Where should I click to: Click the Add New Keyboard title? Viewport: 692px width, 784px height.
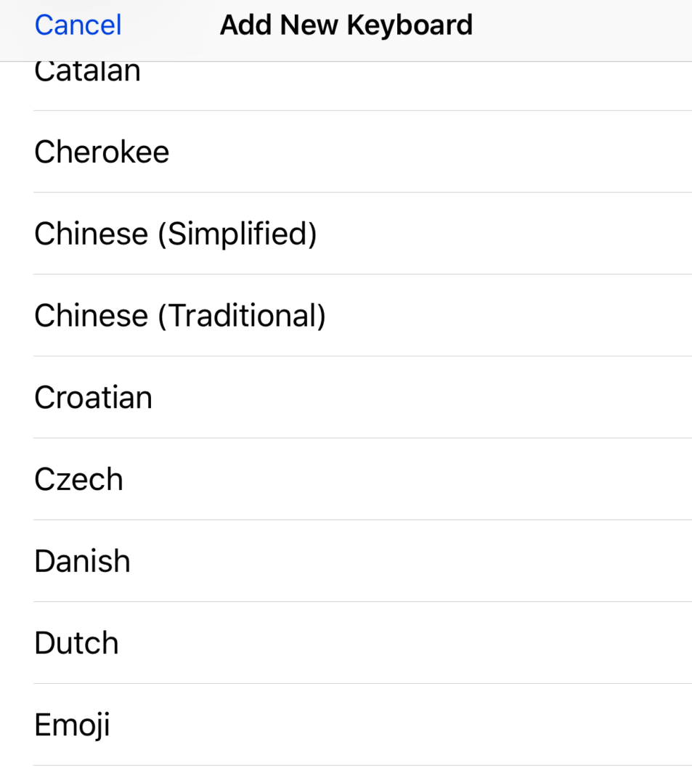pyautogui.click(x=346, y=25)
